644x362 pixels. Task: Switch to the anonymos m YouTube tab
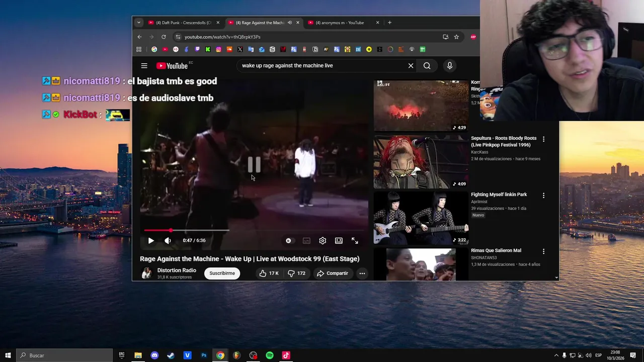342,23
